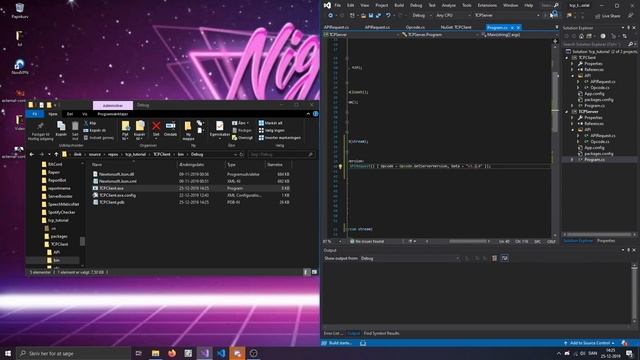Collapse TCPServer project node in Solution Explorer
Viewport: 640px width, 360px height.
tap(567, 112)
